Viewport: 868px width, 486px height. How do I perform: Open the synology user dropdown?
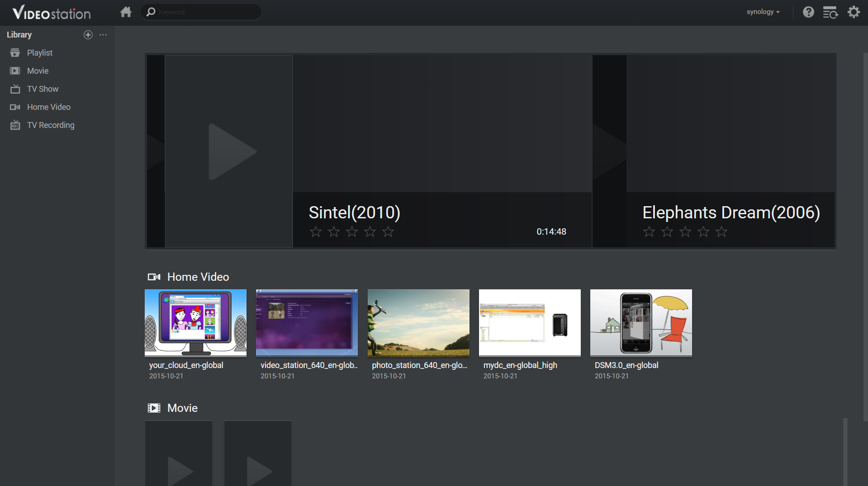coord(763,12)
